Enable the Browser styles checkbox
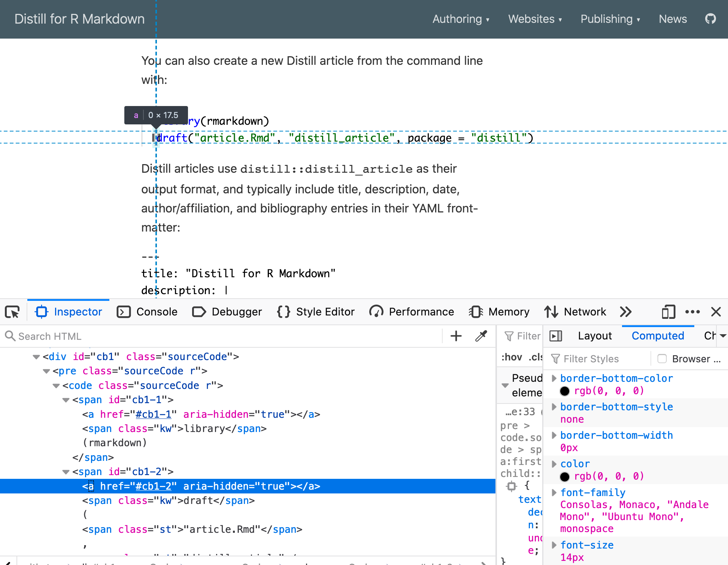The width and height of the screenshot is (728, 565). pyautogui.click(x=662, y=359)
